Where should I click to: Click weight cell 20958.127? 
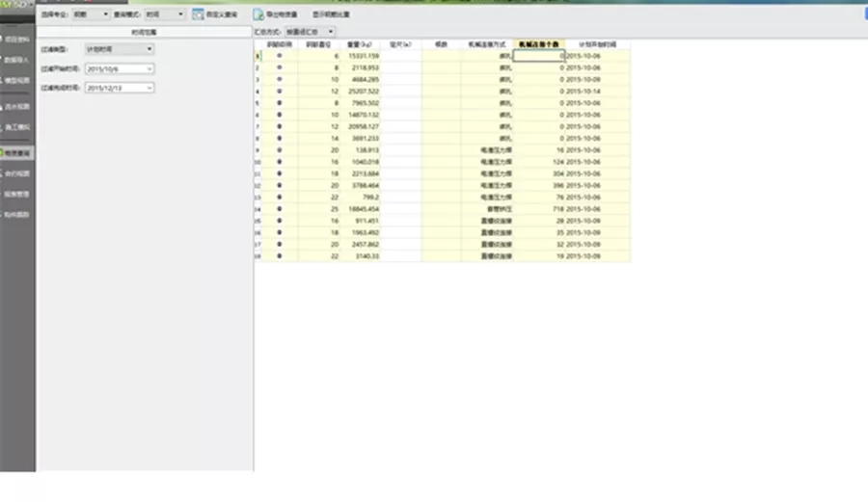click(x=360, y=126)
